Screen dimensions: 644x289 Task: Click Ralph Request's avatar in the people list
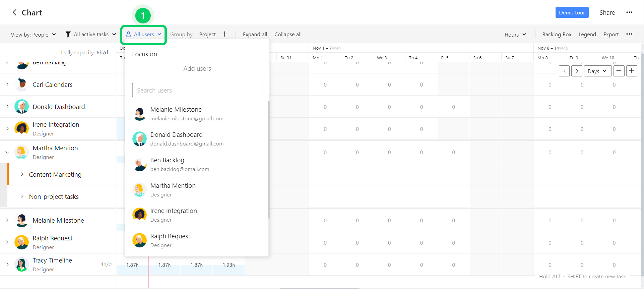click(22, 242)
